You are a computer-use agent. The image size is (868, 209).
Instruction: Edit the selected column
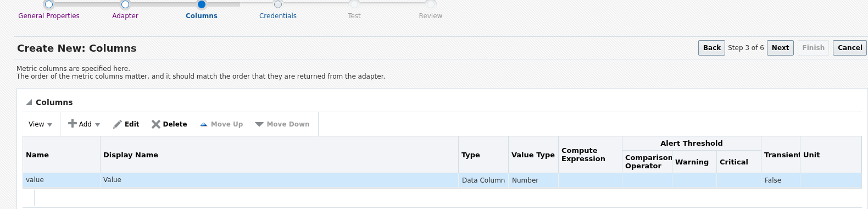[x=126, y=124]
